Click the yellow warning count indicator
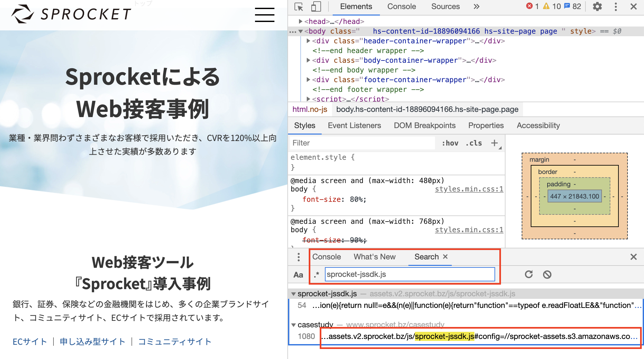This screenshot has width=644, height=359. pos(551,6)
